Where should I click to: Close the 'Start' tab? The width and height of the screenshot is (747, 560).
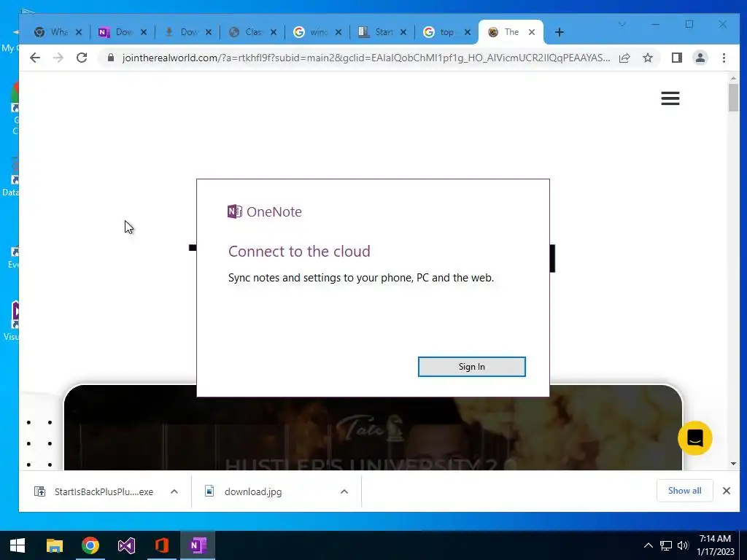(x=403, y=32)
